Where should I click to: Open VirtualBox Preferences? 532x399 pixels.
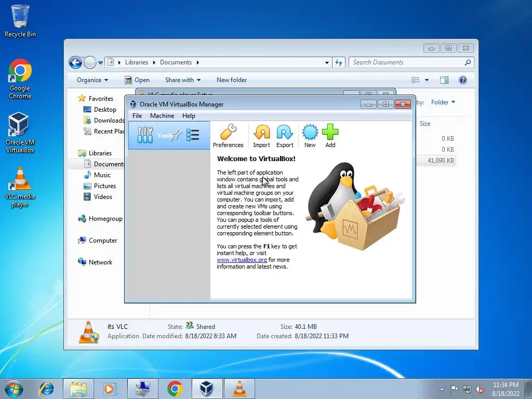(x=228, y=136)
